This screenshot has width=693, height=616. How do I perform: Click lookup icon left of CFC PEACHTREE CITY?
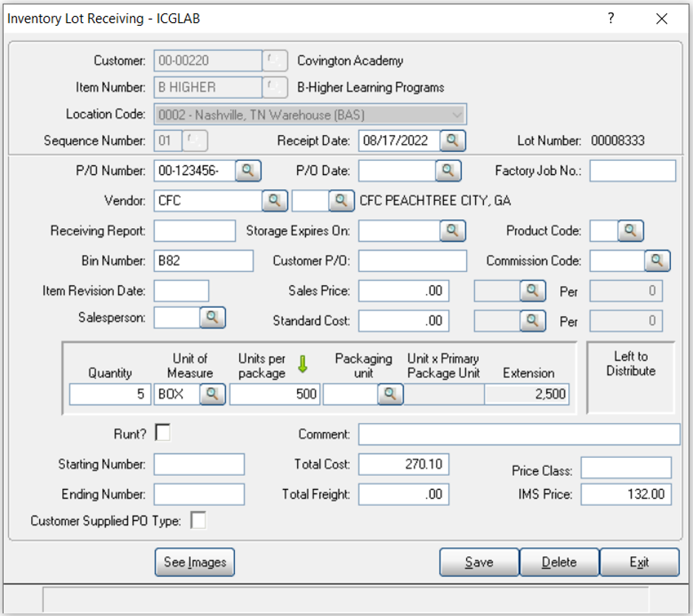click(341, 201)
